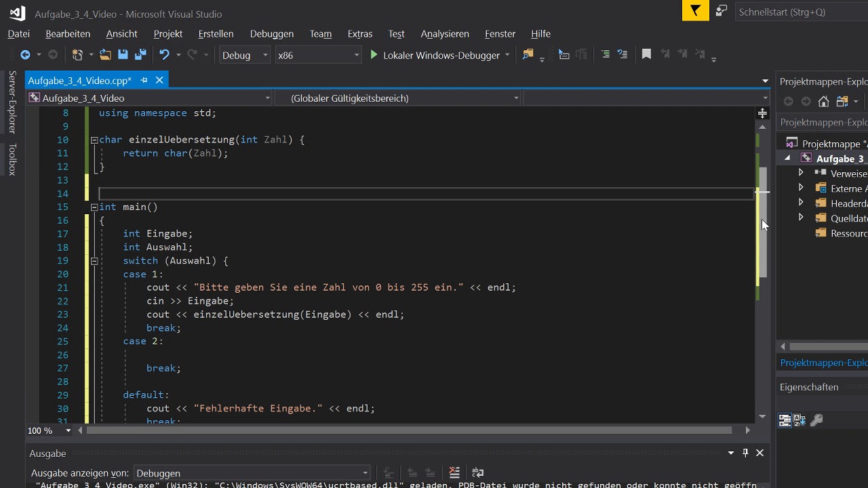Click the navigate backward arrow icon

pyautogui.click(x=25, y=55)
